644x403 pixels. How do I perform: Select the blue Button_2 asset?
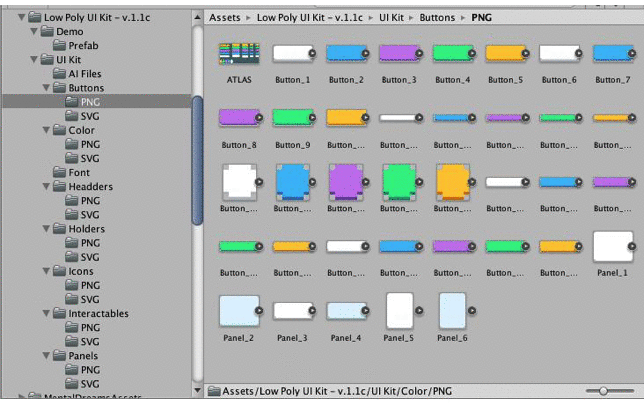(x=345, y=53)
